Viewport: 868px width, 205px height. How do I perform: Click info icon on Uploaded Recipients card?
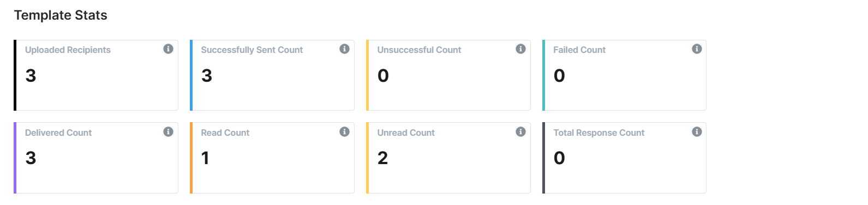(168, 49)
